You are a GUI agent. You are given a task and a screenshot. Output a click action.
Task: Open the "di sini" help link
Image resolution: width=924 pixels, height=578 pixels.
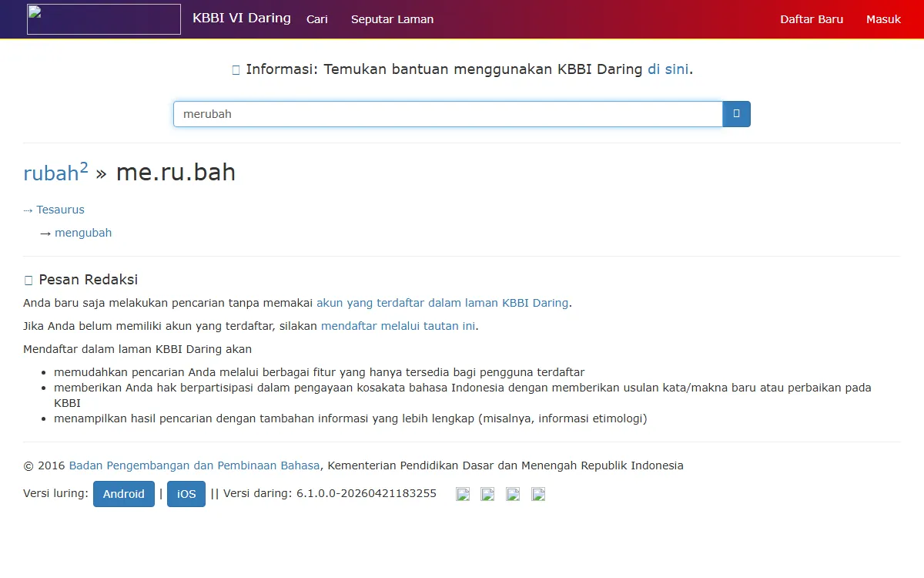(668, 69)
